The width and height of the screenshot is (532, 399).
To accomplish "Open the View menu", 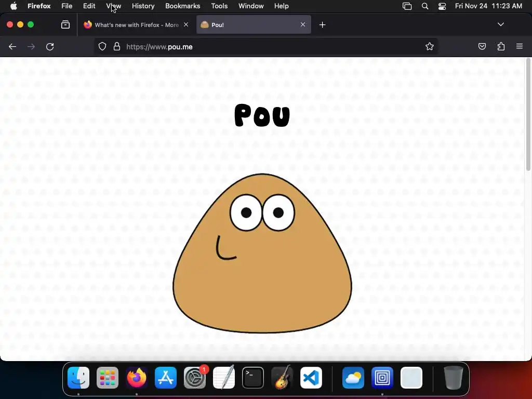I will [x=114, y=6].
